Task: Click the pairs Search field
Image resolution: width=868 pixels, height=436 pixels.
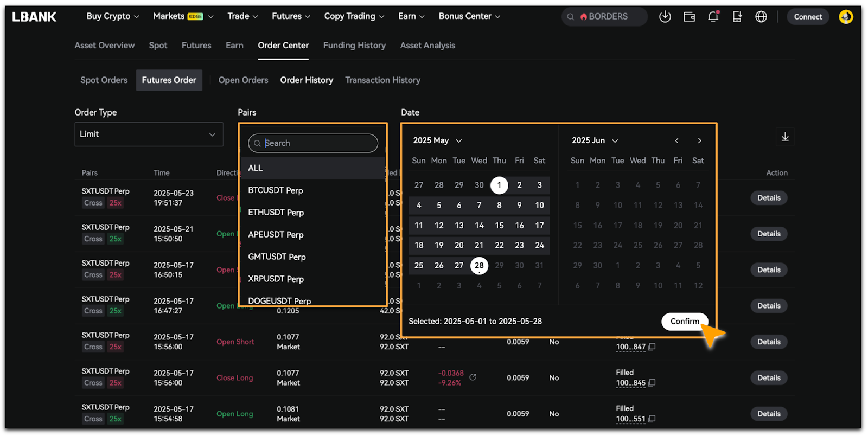Action: click(x=313, y=143)
